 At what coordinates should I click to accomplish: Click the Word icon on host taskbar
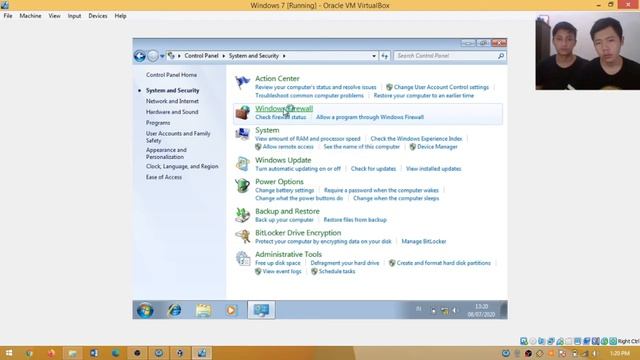(94, 353)
